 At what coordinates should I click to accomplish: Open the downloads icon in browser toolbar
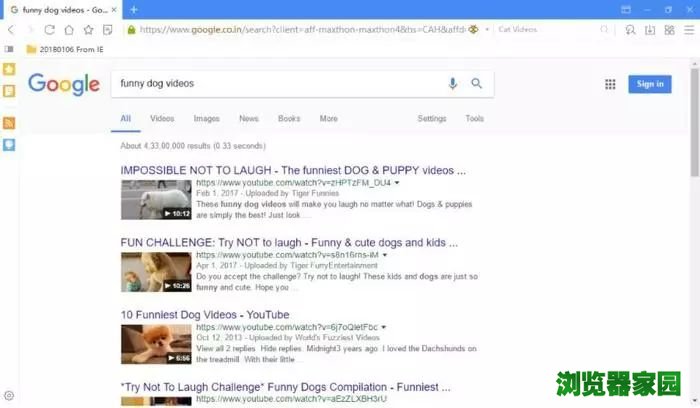651,30
